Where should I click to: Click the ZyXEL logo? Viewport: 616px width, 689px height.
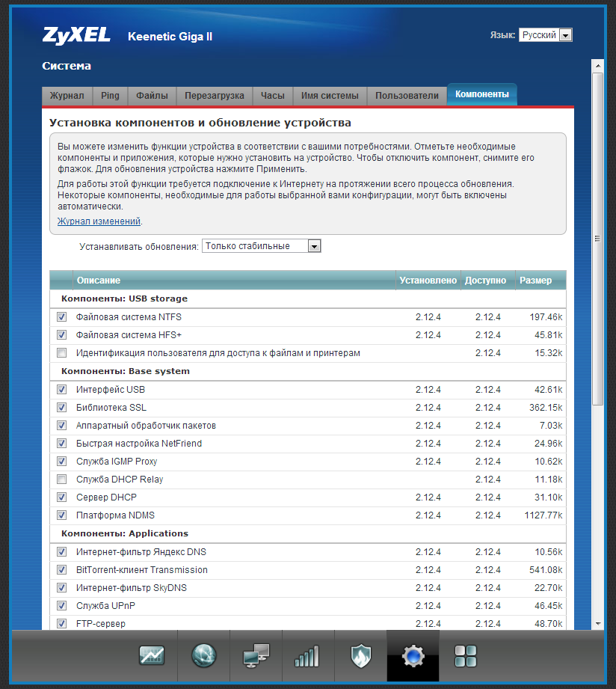click(x=76, y=36)
